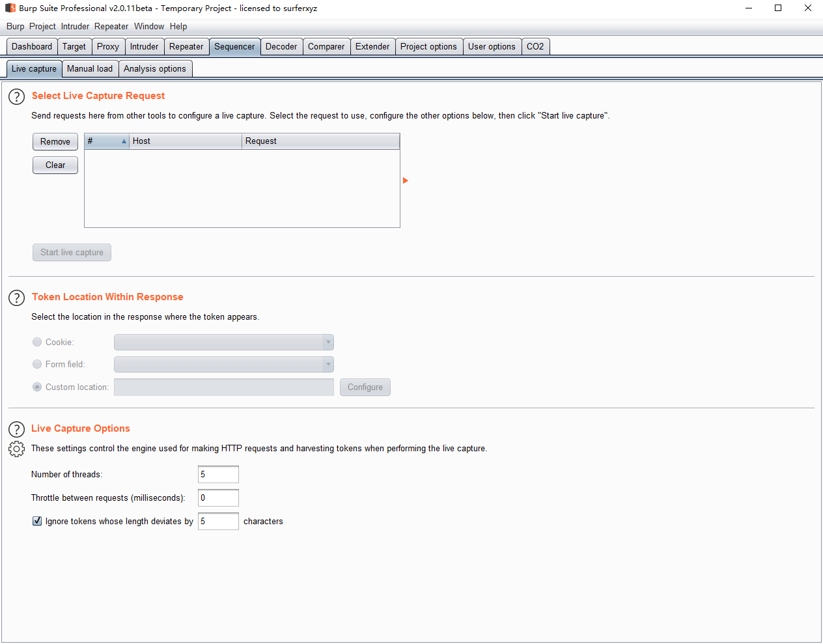
Task: Click the Number of threads field
Action: (x=218, y=475)
